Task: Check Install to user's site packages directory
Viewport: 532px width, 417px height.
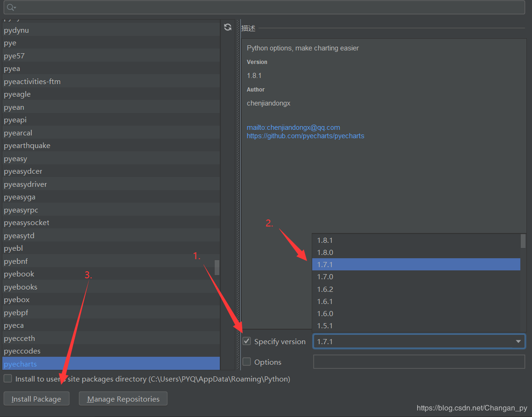Action: 8,379
